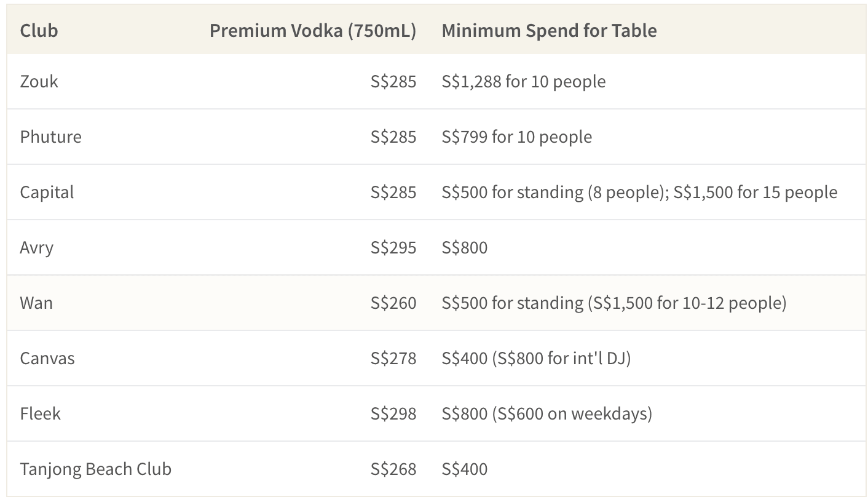Click the Capital club name cell
Viewport: 868px width, 502px height.
(47, 192)
